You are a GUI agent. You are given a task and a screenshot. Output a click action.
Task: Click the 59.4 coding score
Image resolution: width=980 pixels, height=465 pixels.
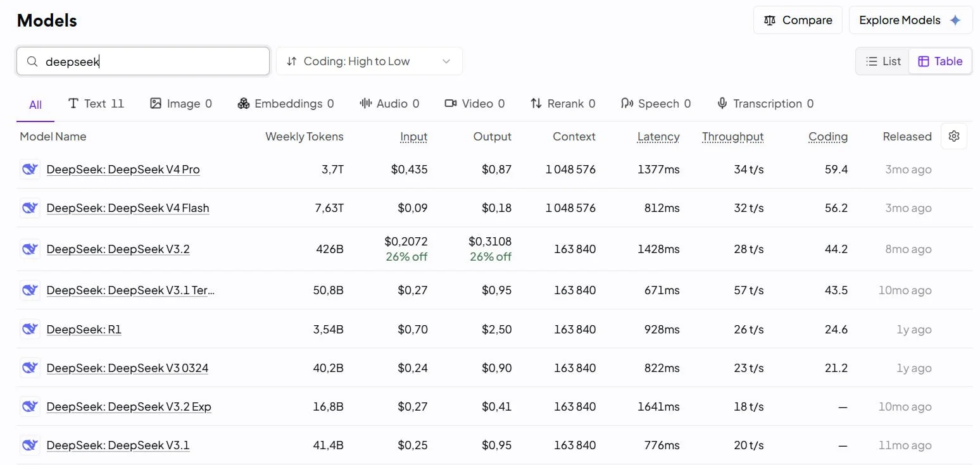click(x=836, y=170)
